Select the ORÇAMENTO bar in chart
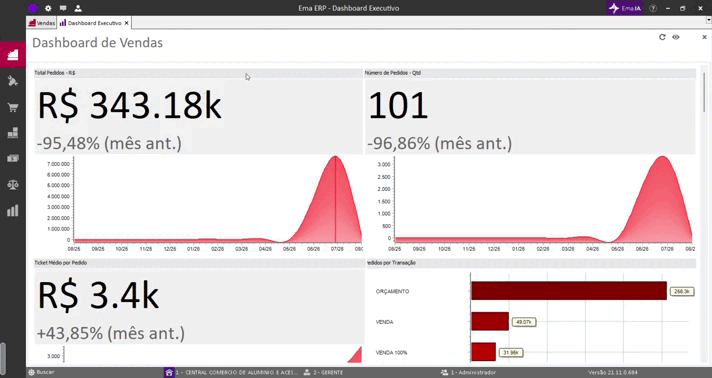712x378 pixels. click(569, 291)
